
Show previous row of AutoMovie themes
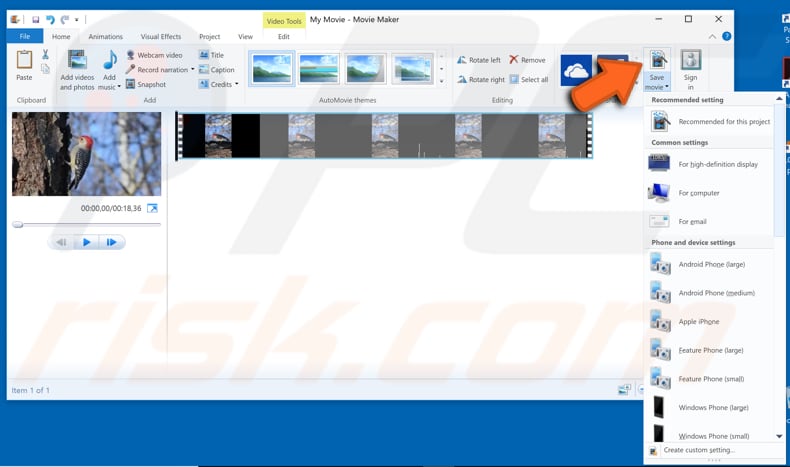point(442,55)
